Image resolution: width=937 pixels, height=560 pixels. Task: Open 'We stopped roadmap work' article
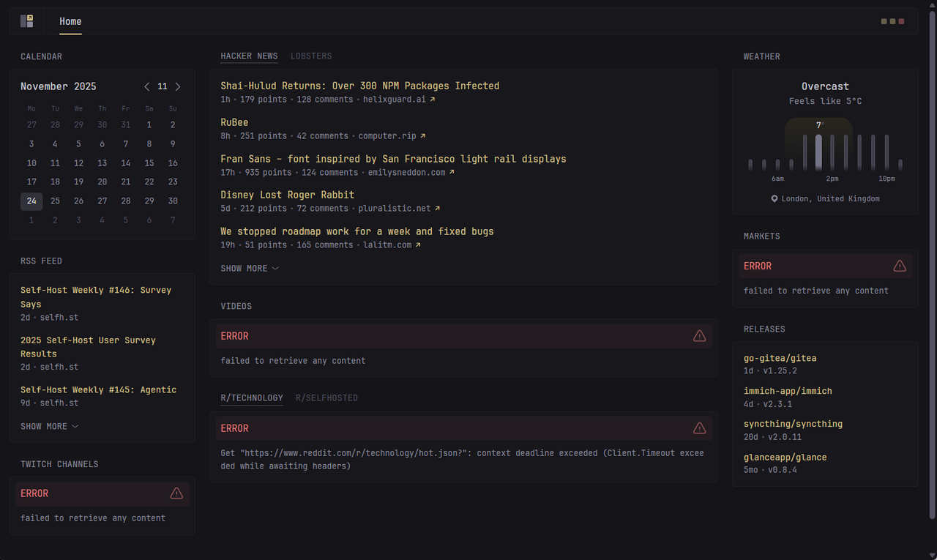pyautogui.click(x=357, y=231)
